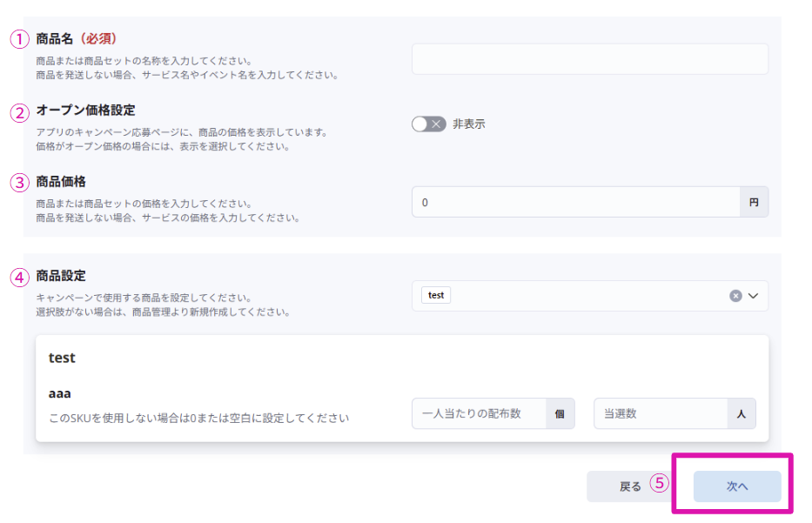The image size is (812, 523).
Task: Focus the 商品名 text field
Action: 589,59
